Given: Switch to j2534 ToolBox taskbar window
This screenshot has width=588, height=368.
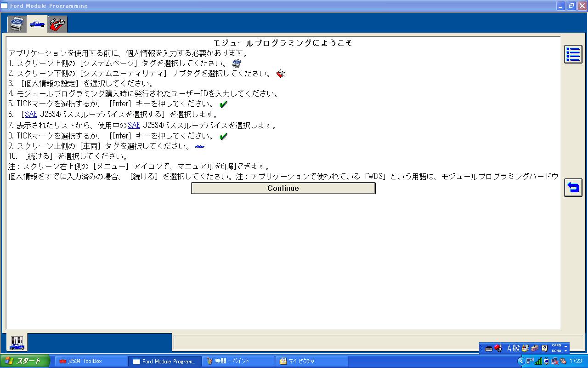Looking at the screenshot, I should click(91, 361).
